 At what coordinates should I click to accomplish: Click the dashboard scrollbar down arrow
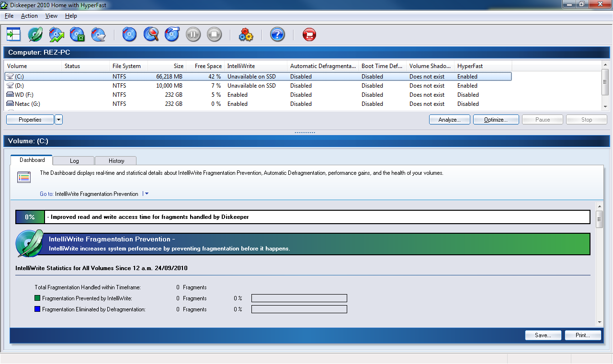click(x=599, y=322)
